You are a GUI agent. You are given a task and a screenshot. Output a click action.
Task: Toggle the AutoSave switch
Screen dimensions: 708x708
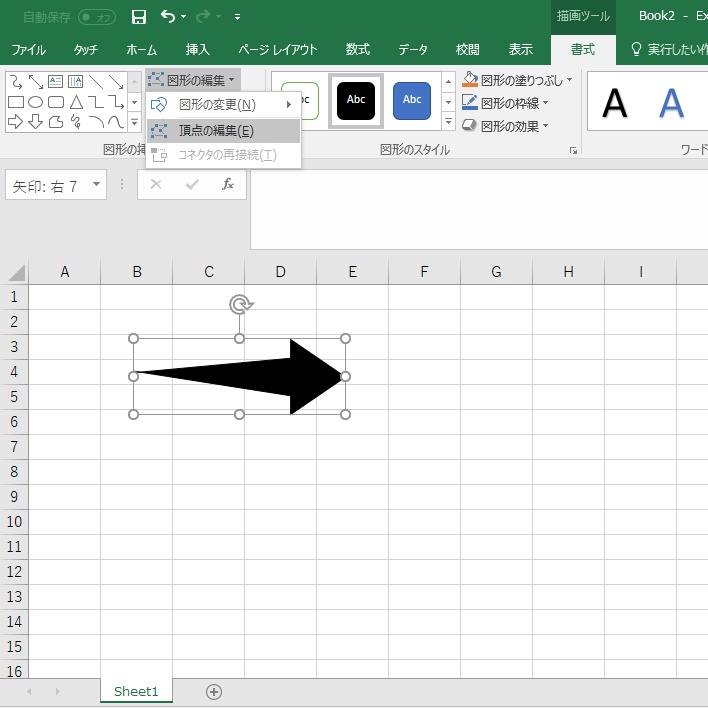point(97,18)
